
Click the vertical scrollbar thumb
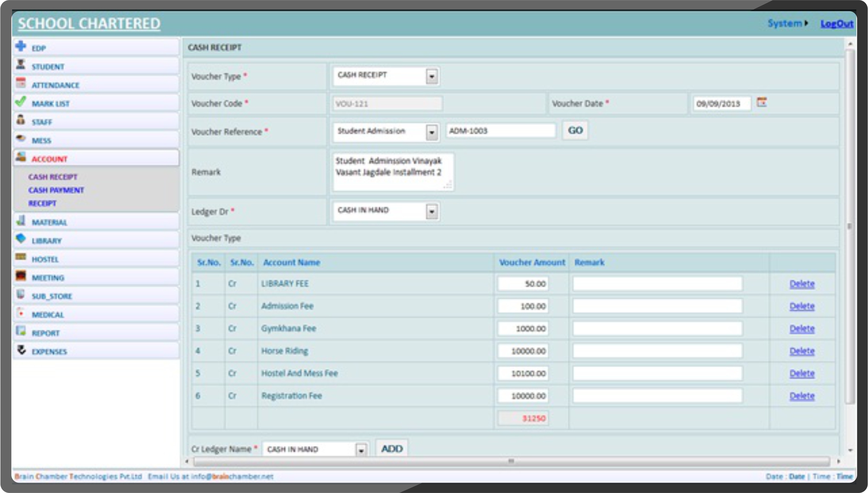point(850,226)
